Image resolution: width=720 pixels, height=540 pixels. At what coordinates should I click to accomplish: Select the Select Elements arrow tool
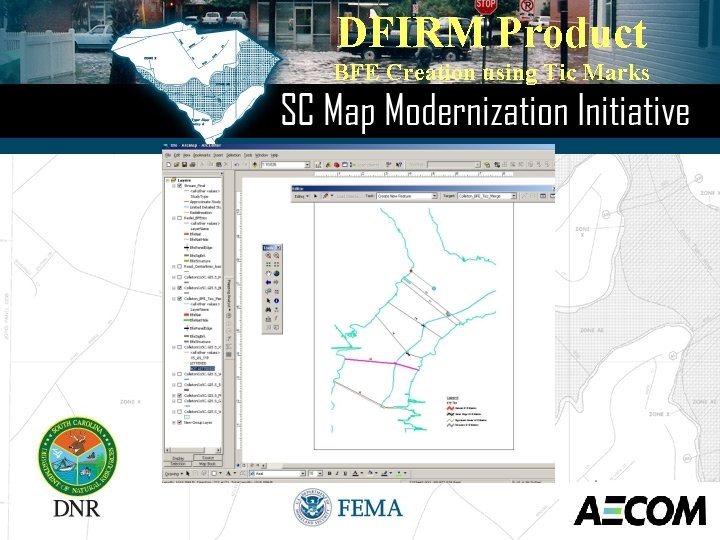click(268, 301)
